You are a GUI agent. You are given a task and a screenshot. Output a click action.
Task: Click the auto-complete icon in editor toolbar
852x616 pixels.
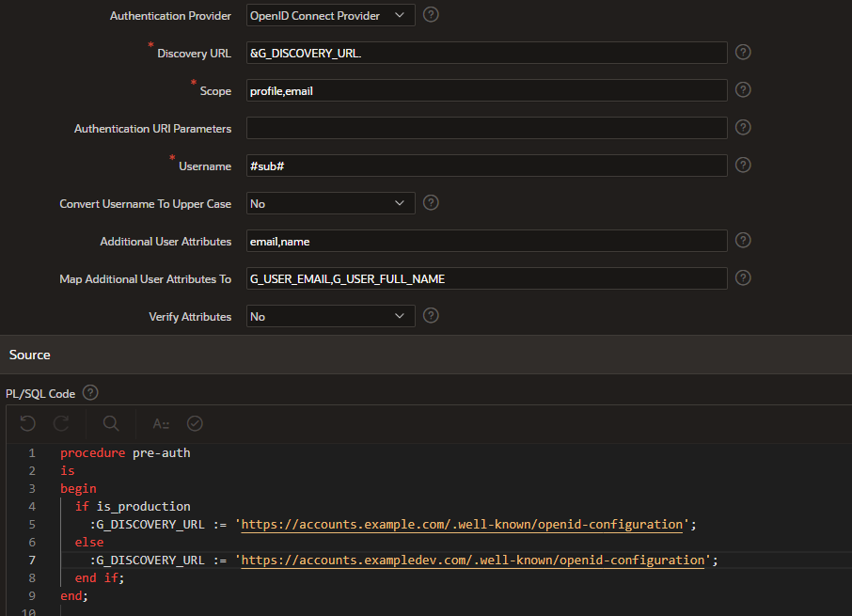[x=161, y=424]
